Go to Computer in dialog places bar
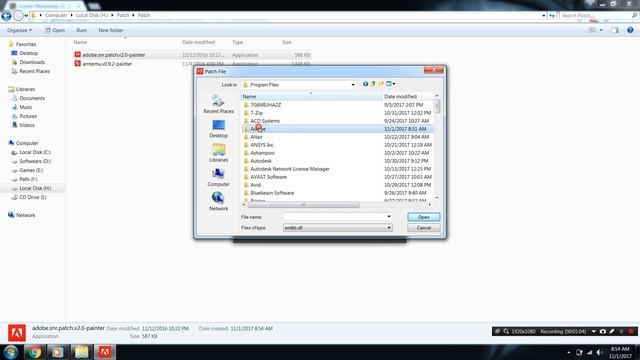 [x=218, y=177]
